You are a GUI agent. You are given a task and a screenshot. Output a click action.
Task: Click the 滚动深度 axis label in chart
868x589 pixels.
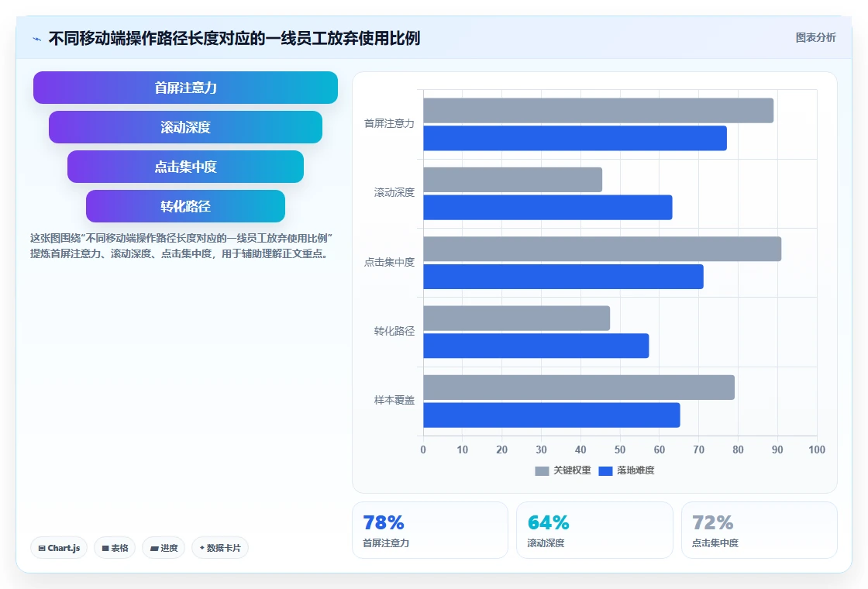[394, 193]
